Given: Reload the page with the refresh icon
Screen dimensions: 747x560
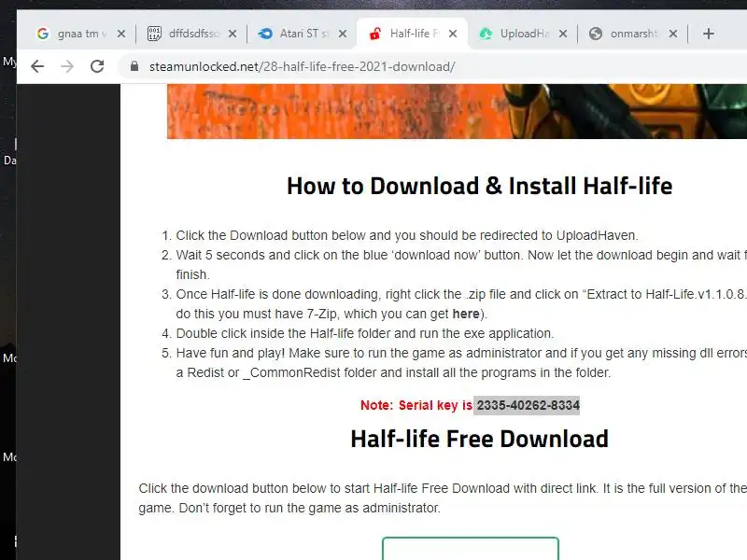Looking at the screenshot, I should click(97, 66).
